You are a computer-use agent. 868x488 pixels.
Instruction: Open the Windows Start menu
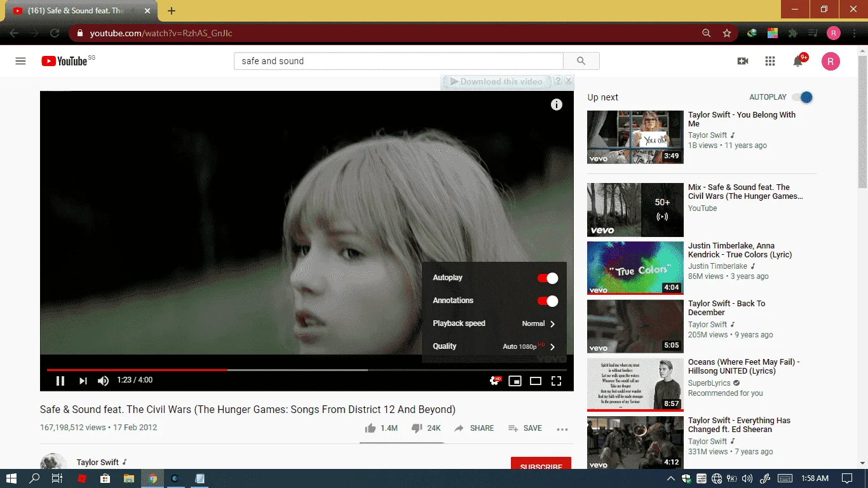[11, 478]
